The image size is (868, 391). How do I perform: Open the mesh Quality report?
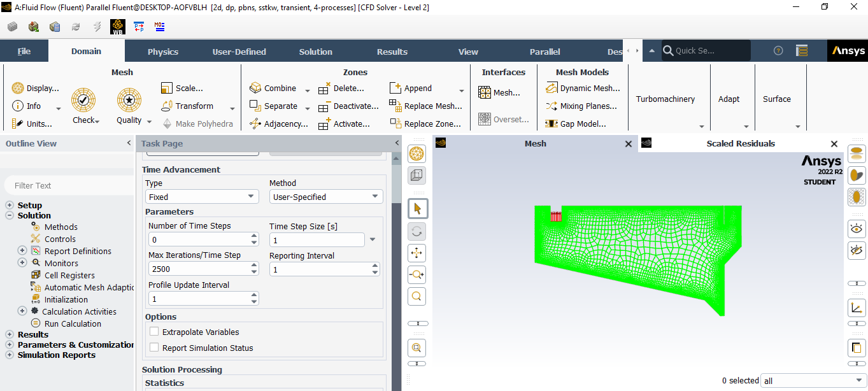coord(129,106)
